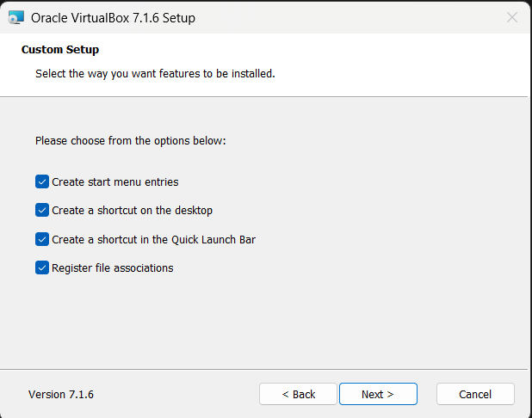
Task: Proceed with the "Next >" button
Action: [378, 394]
